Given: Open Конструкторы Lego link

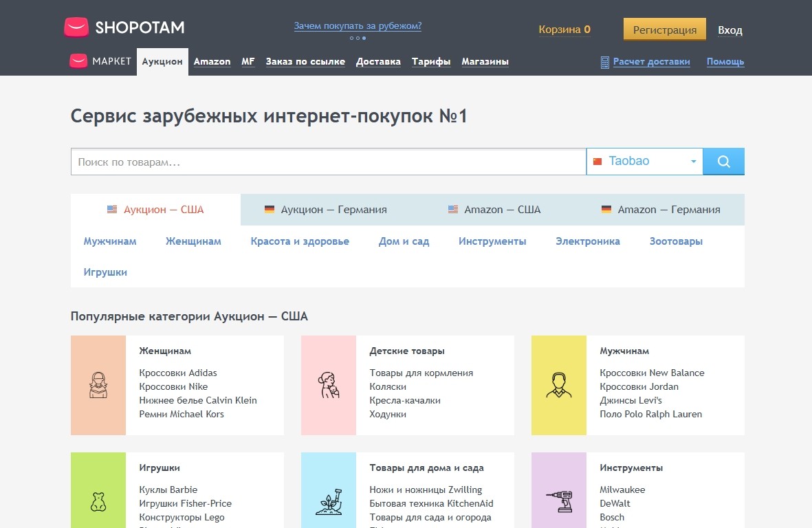Looking at the screenshot, I should (x=182, y=517).
